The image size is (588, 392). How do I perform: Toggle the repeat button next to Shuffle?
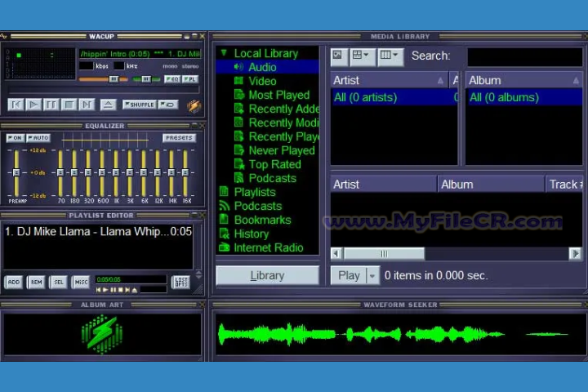[168, 105]
